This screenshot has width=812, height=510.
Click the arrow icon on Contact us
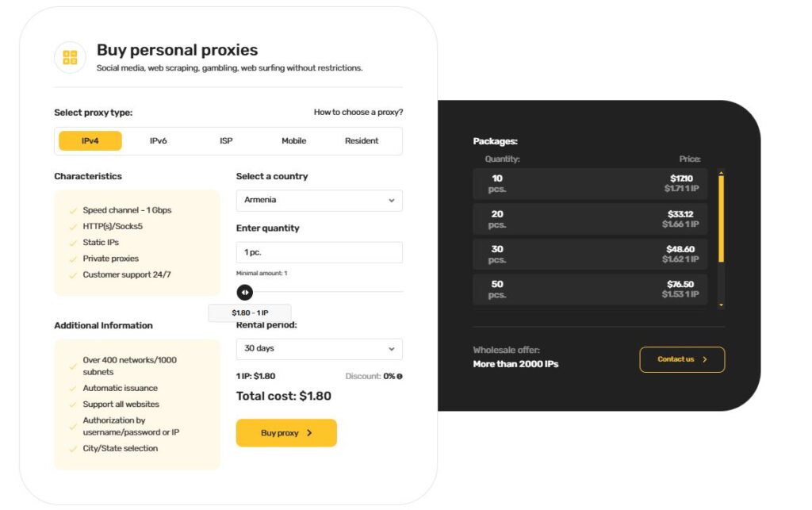(x=705, y=359)
